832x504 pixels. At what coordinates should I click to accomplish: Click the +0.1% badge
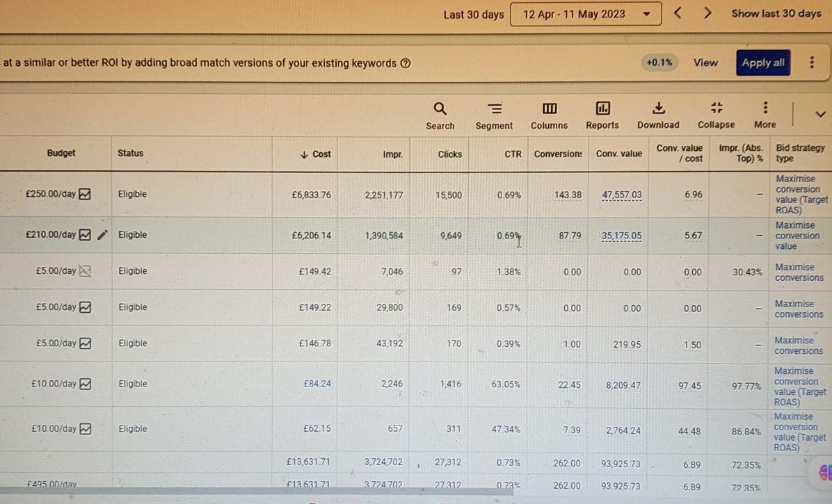tap(659, 63)
